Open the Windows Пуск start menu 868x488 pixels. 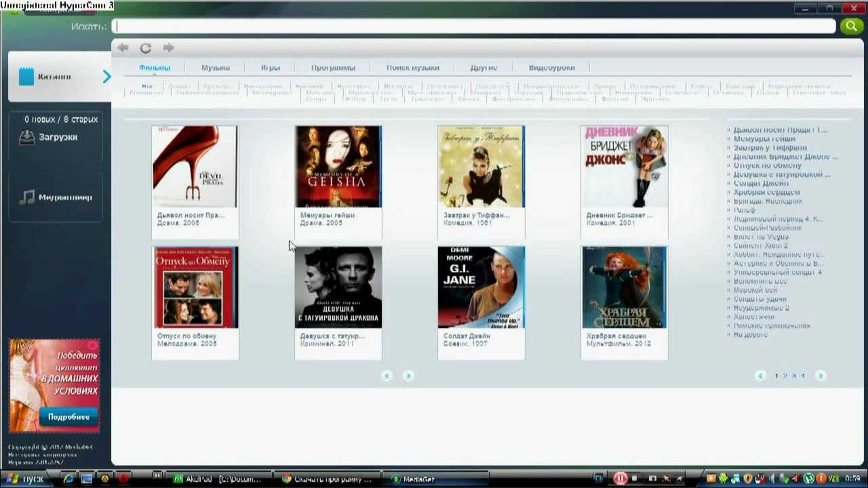tap(26, 479)
